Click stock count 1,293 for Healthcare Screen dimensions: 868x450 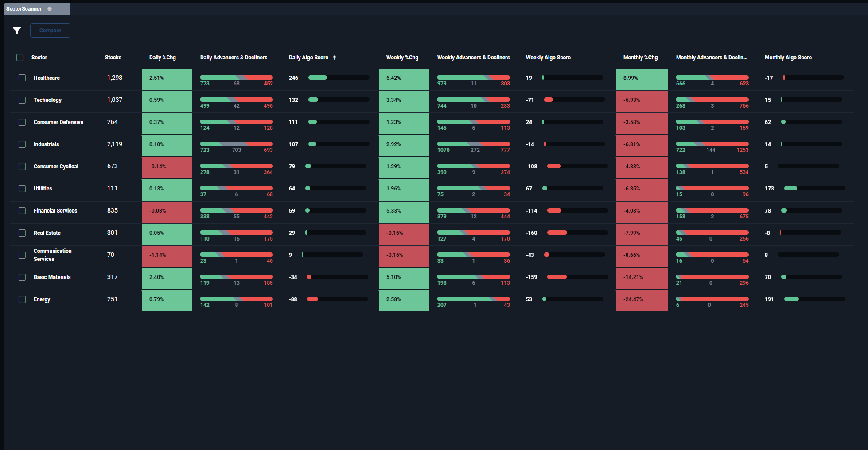pos(115,78)
